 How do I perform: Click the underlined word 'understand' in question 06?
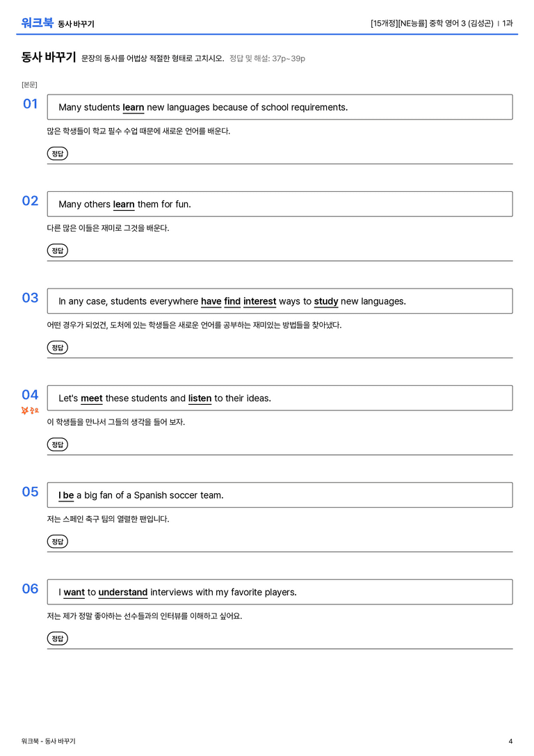pyautogui.click(x=123, y=592)
